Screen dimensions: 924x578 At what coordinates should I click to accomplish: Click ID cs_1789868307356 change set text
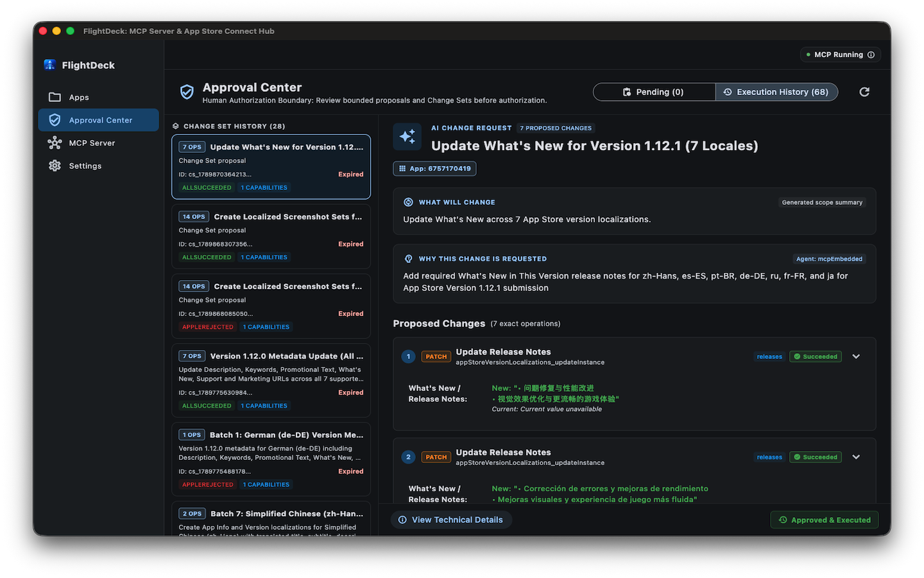tap(216, 244)
